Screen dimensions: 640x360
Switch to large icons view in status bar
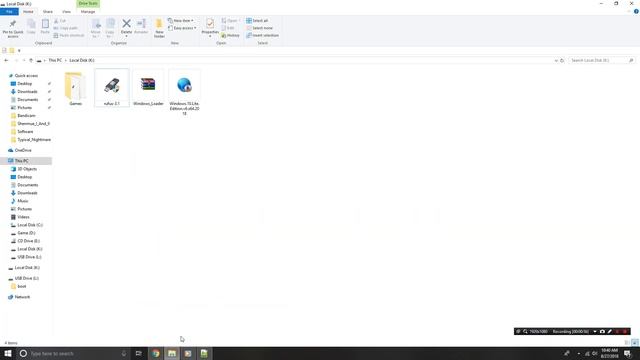point(634,343)
